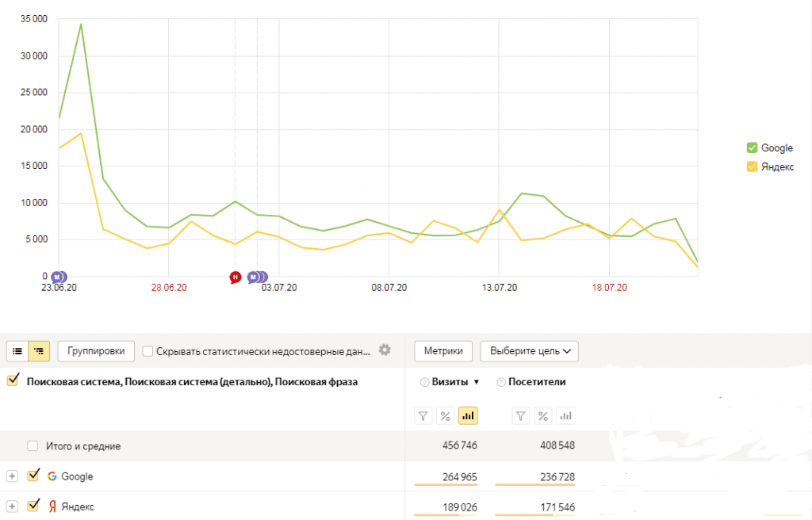Uncheck the Яндекс row checkbox

[33, 506]
